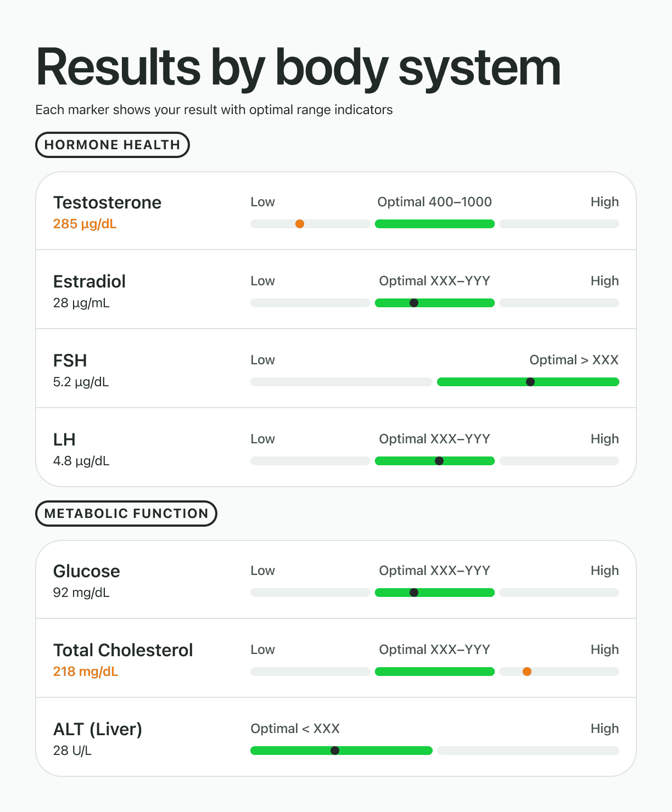Toggle the HORMONE HEALTH category pill
Image resolution: width=672 pixels, height=812 pixels.
click(x=112, y=144)
